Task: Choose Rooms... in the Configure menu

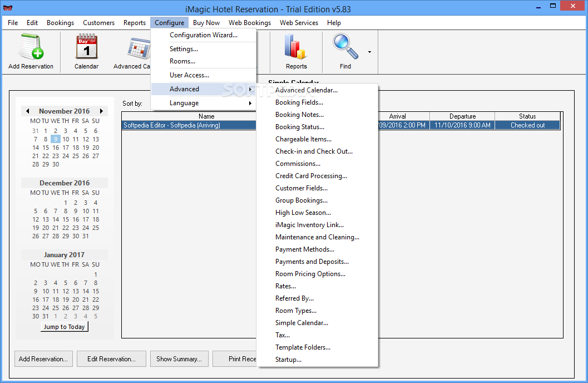Action: 204,61
